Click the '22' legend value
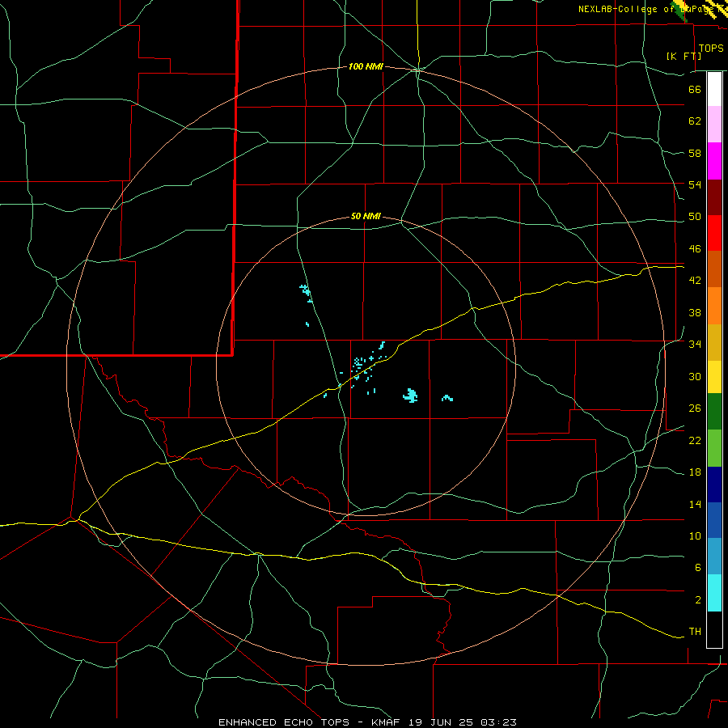This screenshot has height=728, width=728. click(x=695, y=440)
